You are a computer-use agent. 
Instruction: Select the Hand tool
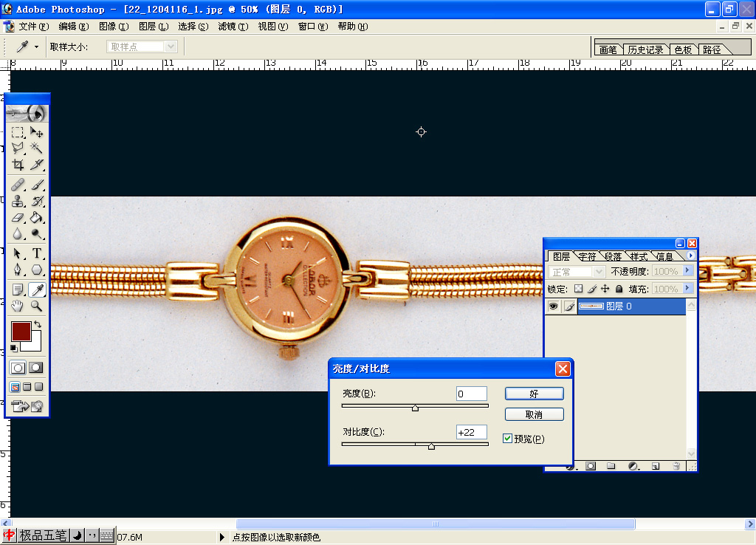point(18,306)
